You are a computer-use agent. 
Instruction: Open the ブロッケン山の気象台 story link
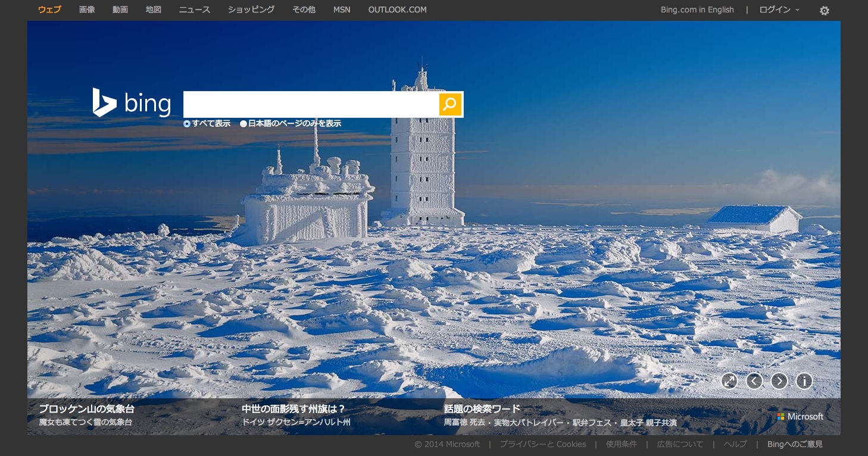click(x=87, y=409)
